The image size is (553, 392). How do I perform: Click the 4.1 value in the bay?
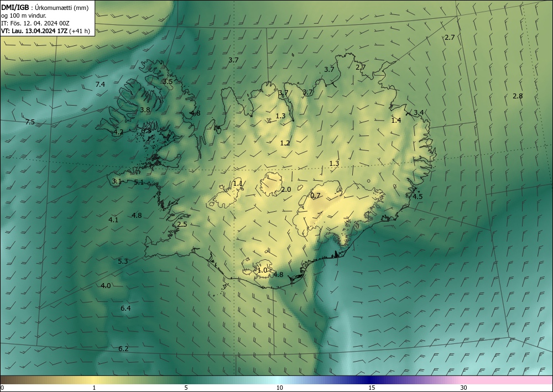(x=113, y=220)
